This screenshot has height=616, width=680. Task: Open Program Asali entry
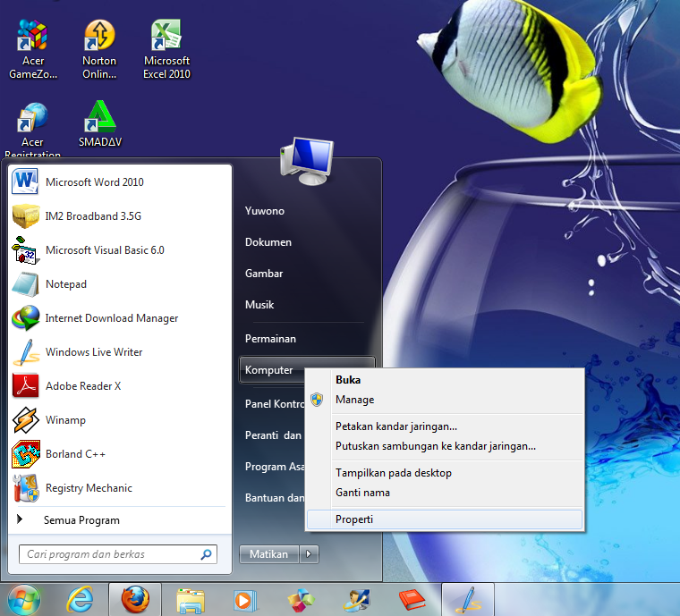275,467
